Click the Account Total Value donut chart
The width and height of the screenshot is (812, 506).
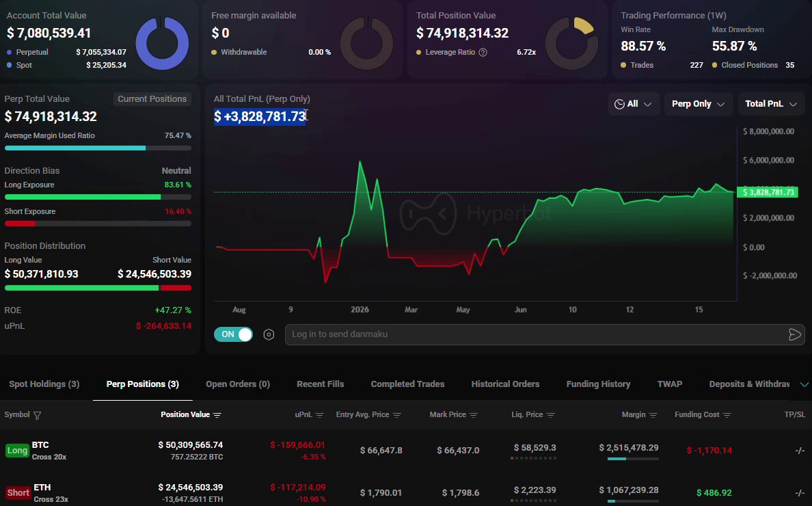point(162,43)
